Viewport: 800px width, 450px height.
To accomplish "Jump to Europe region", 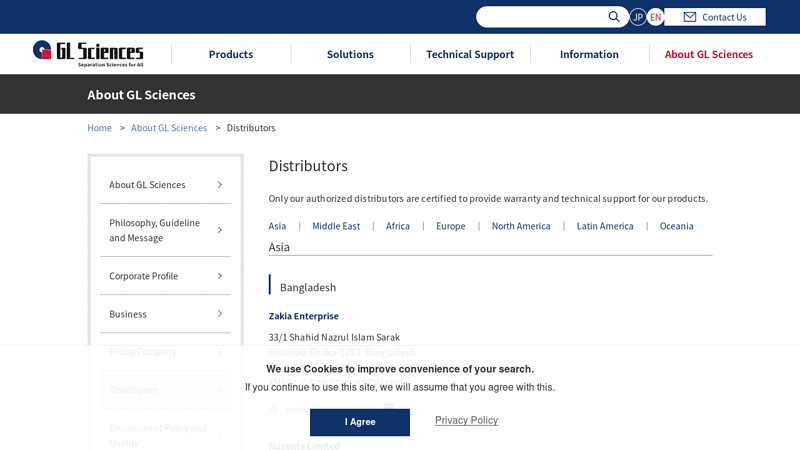I will pyautogui.click(x=451, y=226).
